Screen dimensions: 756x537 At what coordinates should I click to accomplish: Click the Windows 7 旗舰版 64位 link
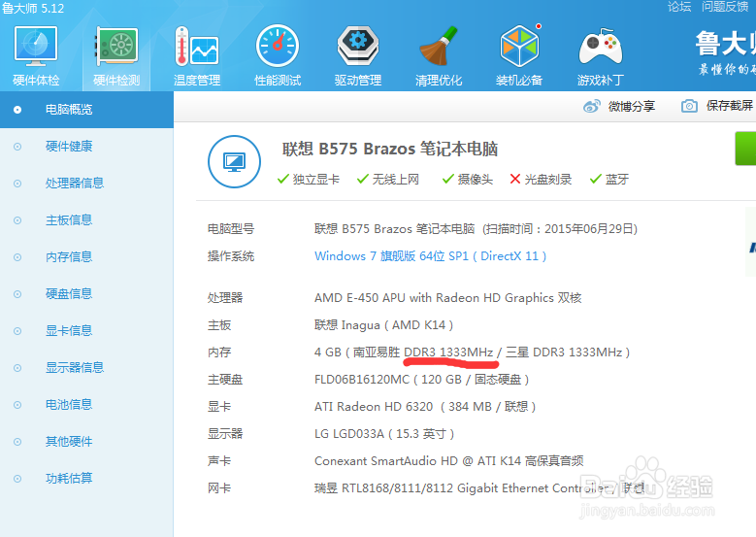430,256
